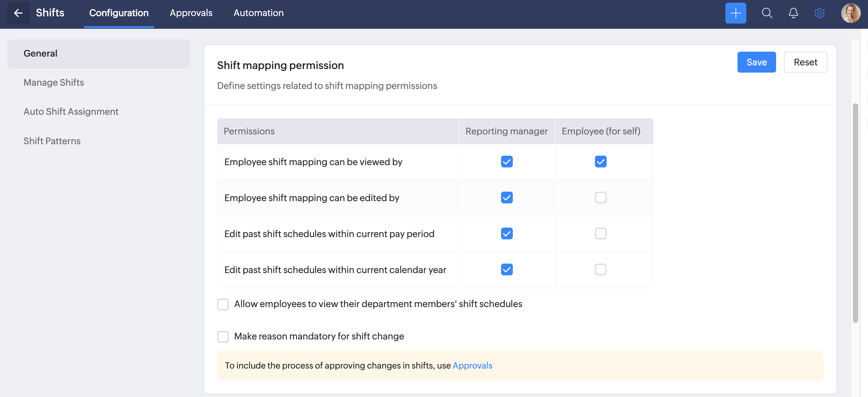Click the blue plus add icon
This screenshot has height=397, width=868.
tap(735, 13)
